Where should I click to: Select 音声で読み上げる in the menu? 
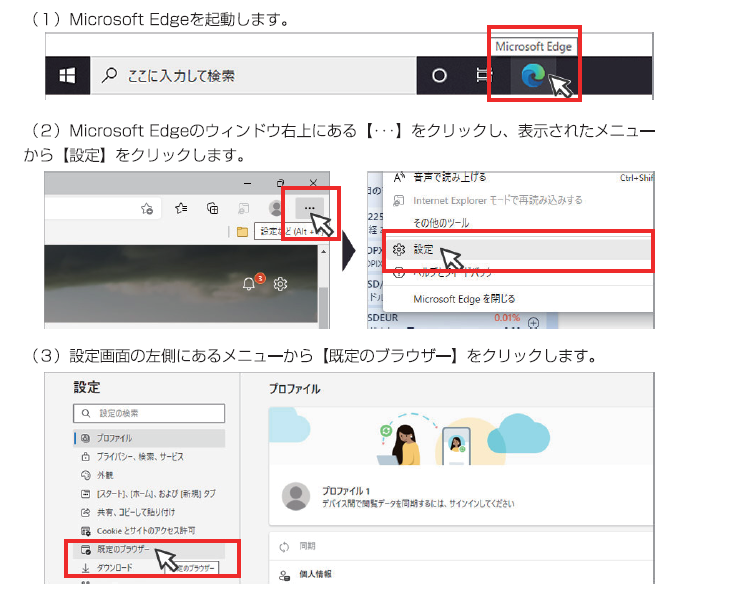click(x=450, y=177)
